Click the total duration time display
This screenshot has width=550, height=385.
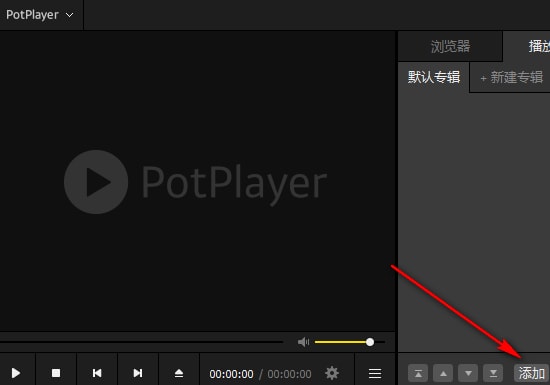pos(289,374)
